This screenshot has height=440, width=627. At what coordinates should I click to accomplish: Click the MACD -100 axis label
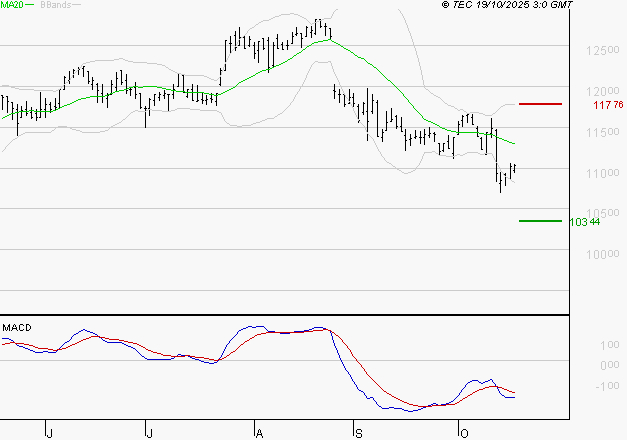click(607, 386)
